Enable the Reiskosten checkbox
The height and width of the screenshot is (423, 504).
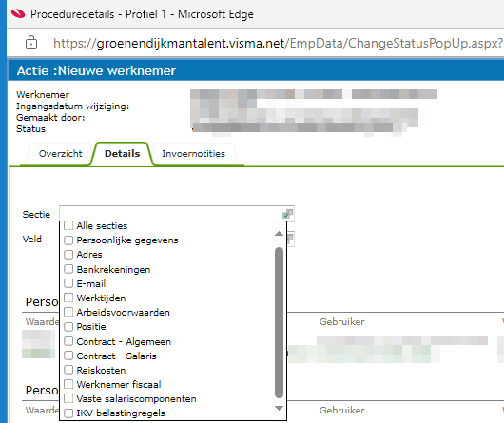[68, 370]
